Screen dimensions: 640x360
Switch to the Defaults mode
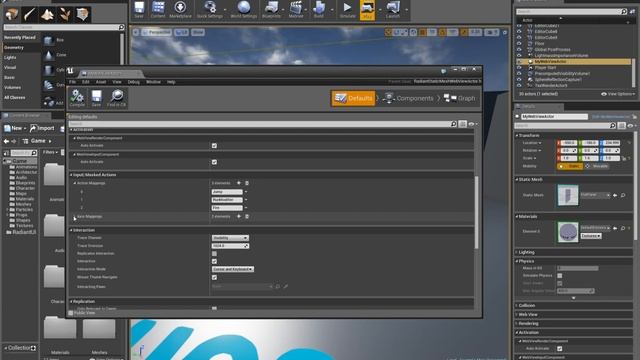[x=353, y=98]
